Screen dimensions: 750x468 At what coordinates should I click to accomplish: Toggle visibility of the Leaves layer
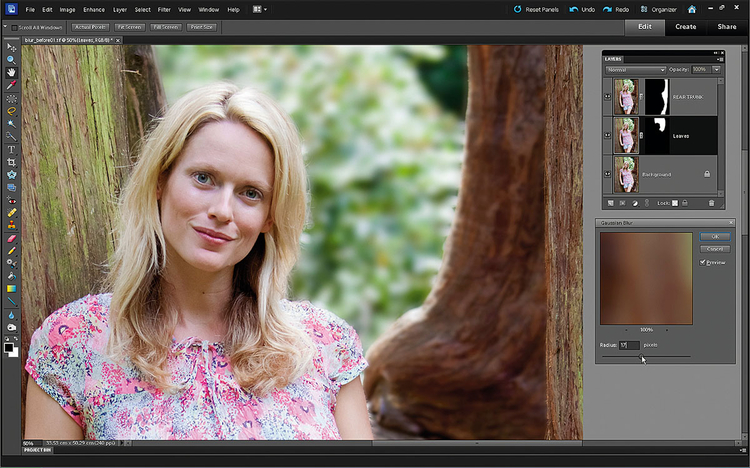[x=607, y=135]
